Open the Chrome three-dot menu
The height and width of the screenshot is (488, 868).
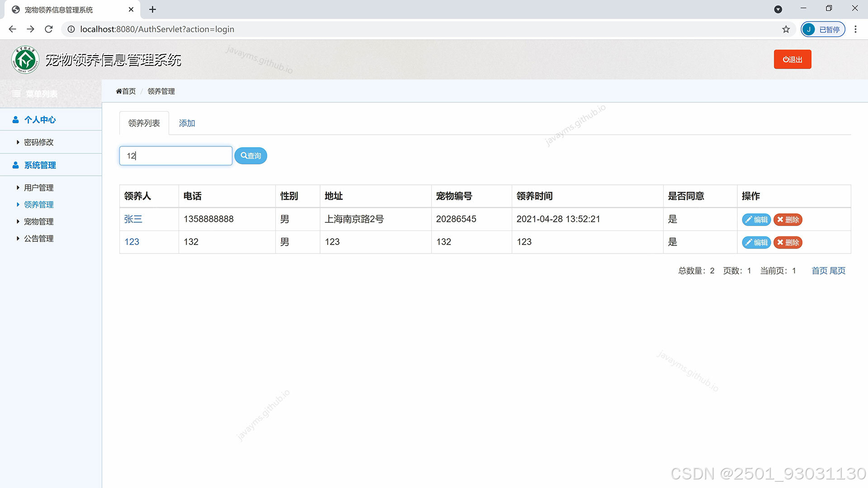pos(855,29)
